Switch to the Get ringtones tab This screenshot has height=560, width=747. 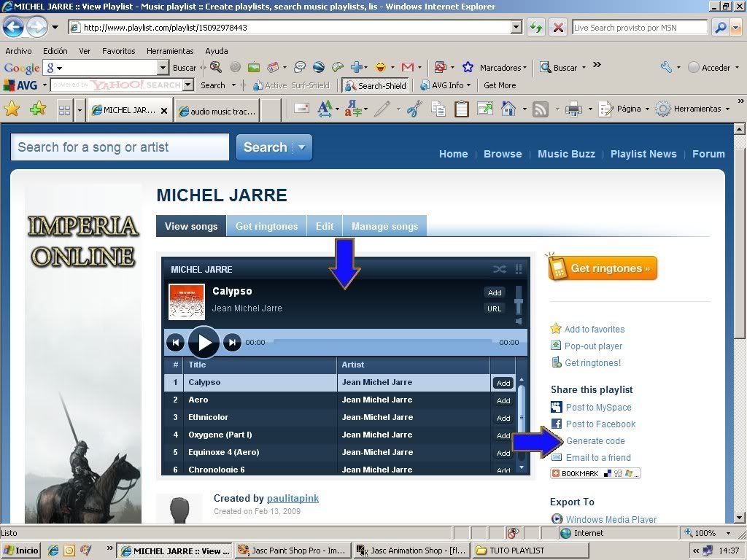[266, 226]
